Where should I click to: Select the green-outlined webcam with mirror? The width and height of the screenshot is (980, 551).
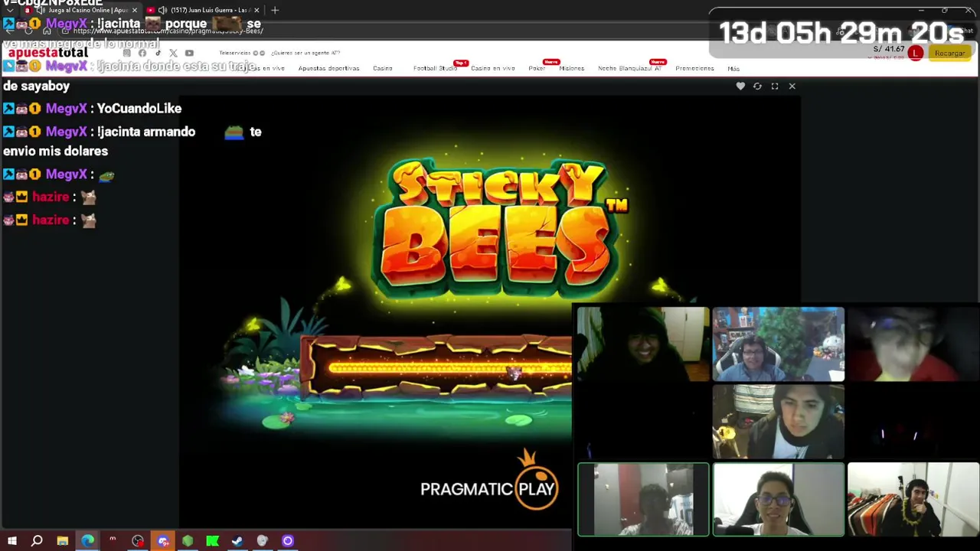643,500
